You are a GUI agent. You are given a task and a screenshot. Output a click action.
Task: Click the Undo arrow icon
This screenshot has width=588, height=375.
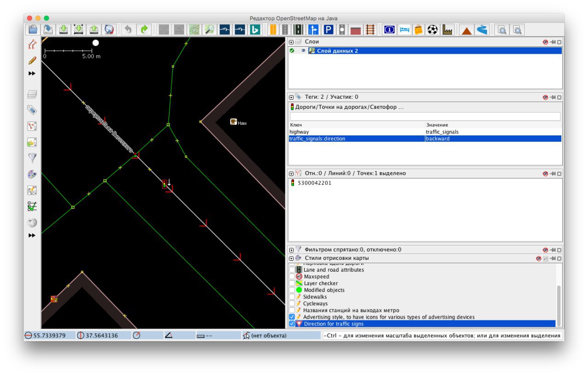point(128,29)
